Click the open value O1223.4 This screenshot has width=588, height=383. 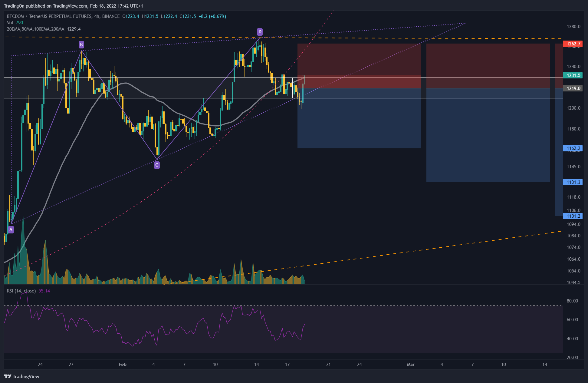pyautogui.click(x=131, y=16)
